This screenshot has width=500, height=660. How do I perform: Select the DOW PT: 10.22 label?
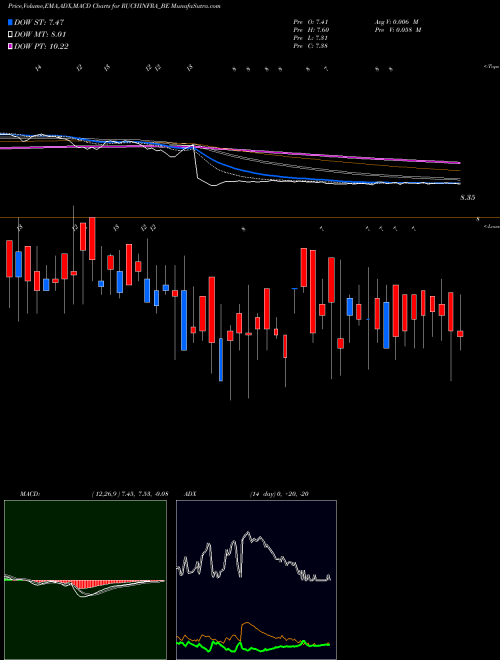(x=41, y=46)
